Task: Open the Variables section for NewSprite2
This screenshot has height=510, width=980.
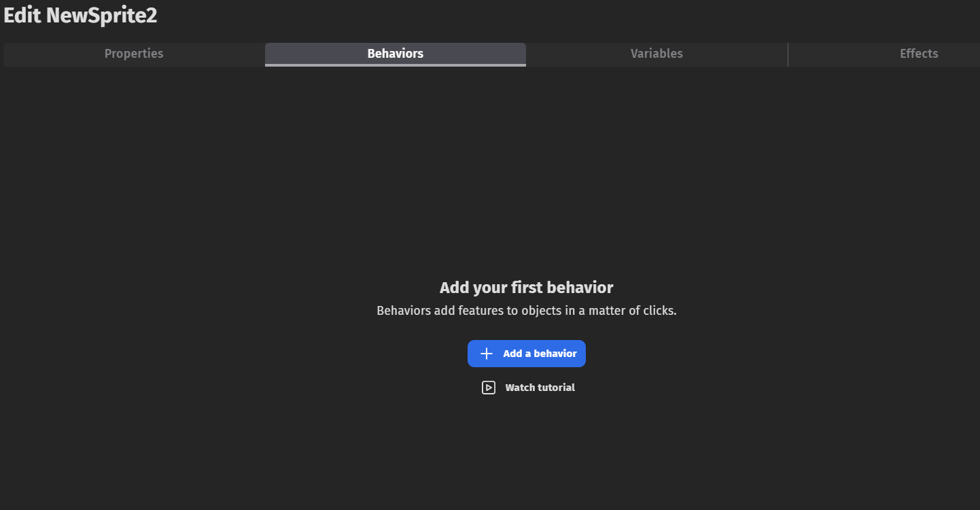Action: pyautogui.click(x=657, y=53)
